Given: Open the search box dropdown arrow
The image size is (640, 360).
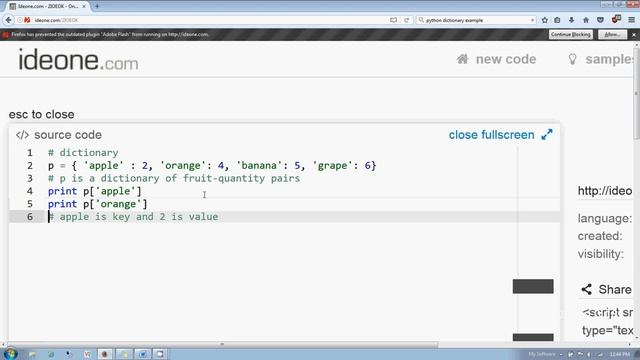Looking at the screenshot, I should tap(532, 20).
